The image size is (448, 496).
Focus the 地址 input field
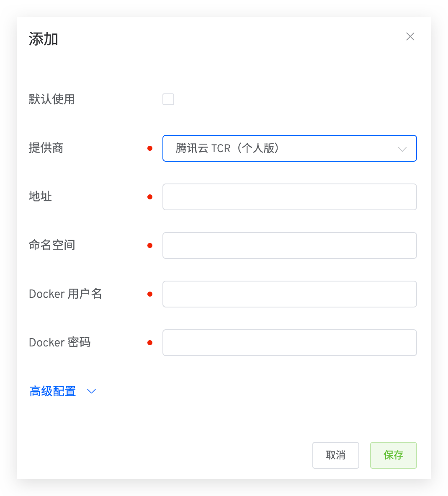tap(289, 197)
